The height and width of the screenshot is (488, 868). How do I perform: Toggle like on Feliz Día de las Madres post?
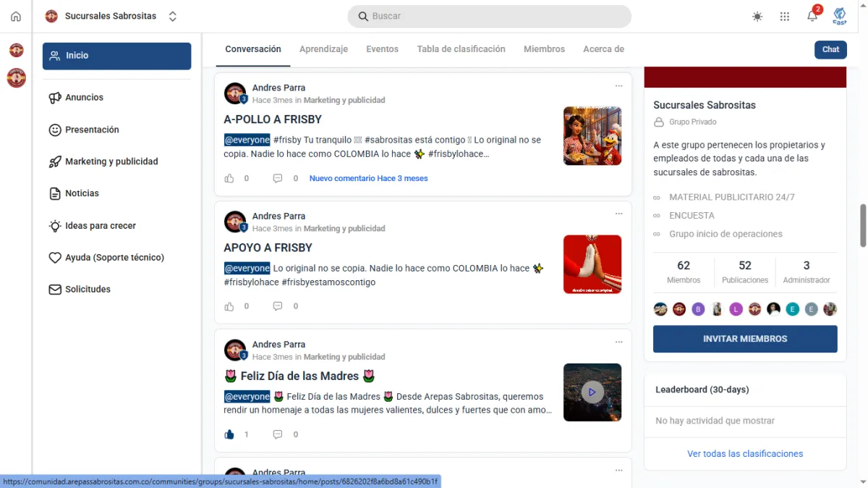229,434
